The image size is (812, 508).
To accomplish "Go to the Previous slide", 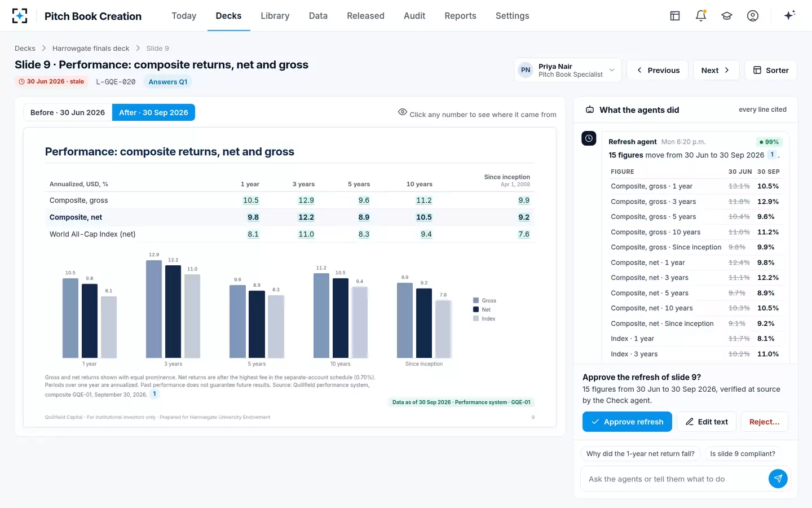I will coord(657,70).
